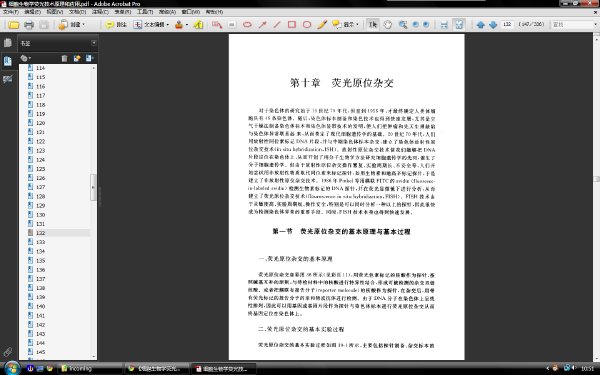
Task: Select bookmark 126
Action: (41, 178)
